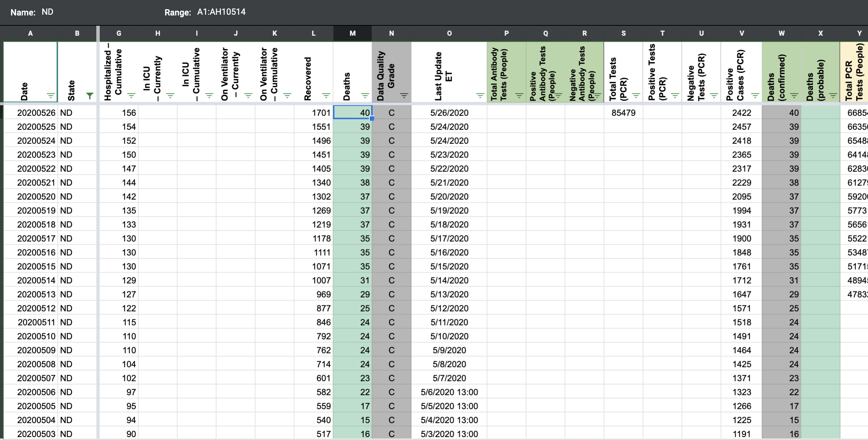Select Hospitalized Cumulative cell 97

coord(119,392)
